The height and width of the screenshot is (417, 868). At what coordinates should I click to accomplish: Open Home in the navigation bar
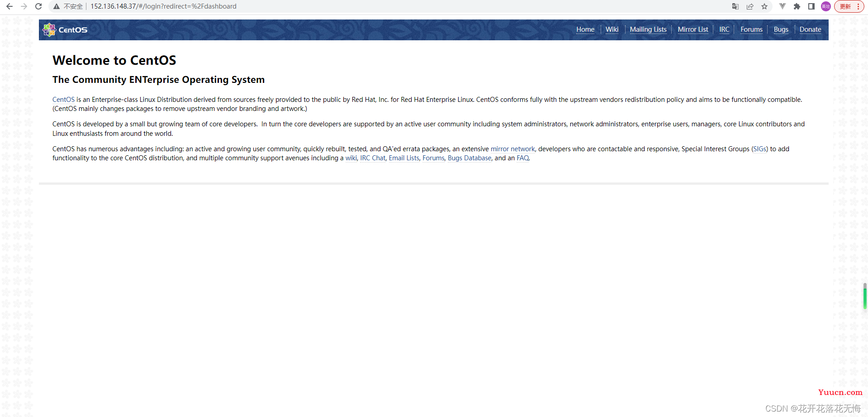click(585, 29)
